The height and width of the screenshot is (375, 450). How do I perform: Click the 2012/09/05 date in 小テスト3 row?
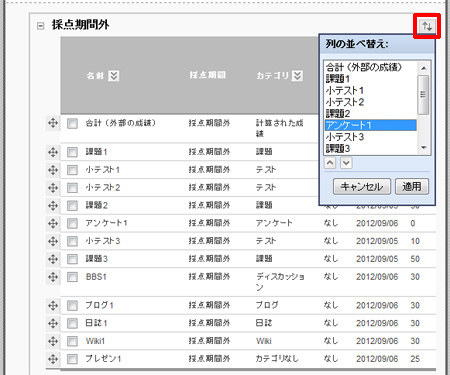377,241
